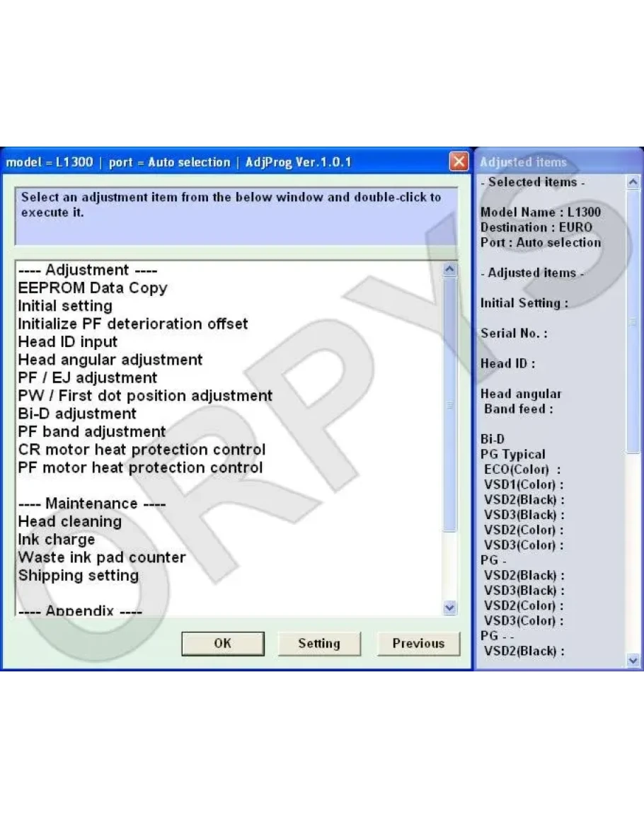Click adjustment list scrollbar down arrow
The height and width of the screenshot is (818, 644).
(449, 607)
